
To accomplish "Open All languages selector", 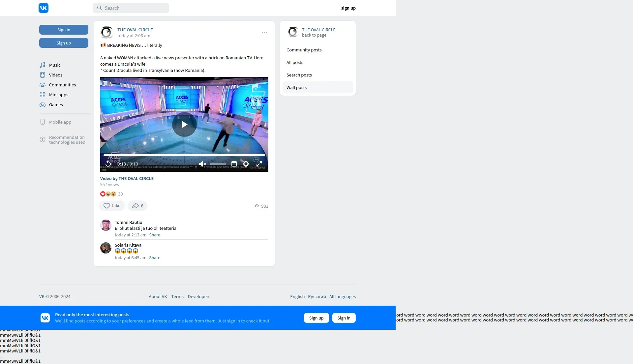I will 342,296.
